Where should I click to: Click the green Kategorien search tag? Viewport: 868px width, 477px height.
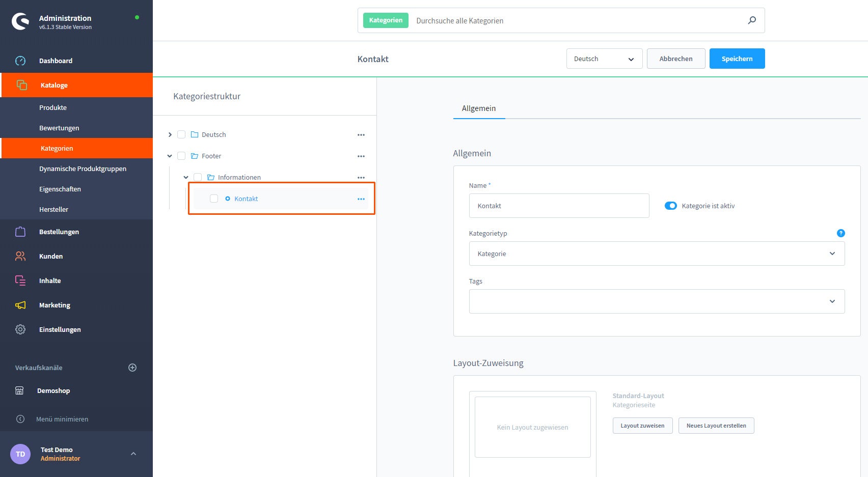click(386, 20)
